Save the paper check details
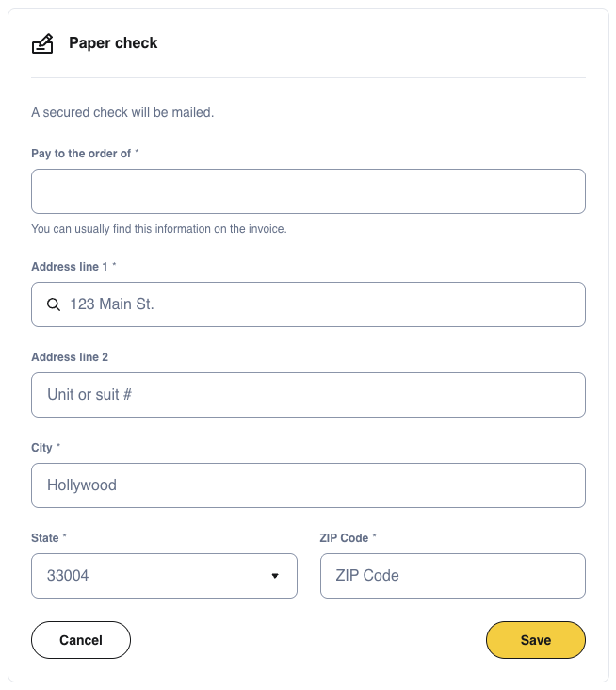Image resolution: width=616 pixels, height=690 pixels. 535,640
